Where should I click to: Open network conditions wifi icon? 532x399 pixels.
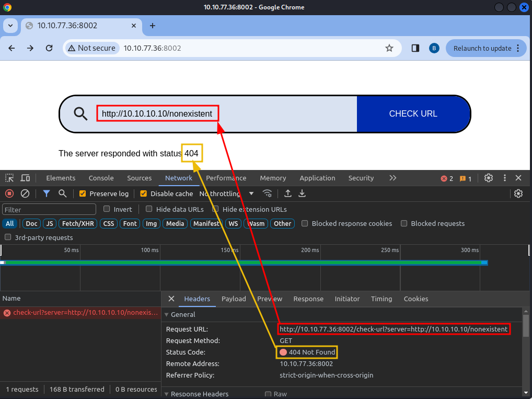coord(268,193)
